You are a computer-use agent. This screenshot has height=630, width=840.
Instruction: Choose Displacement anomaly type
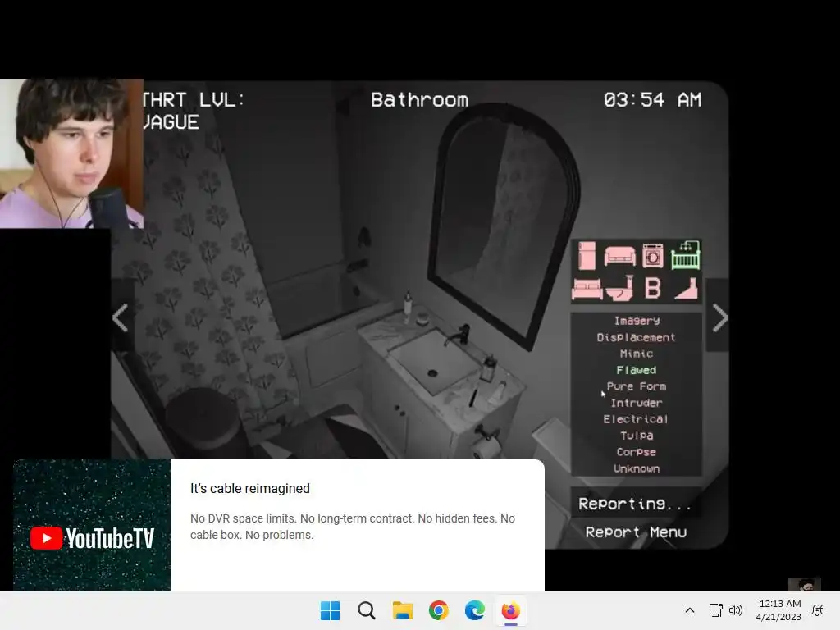637,337
